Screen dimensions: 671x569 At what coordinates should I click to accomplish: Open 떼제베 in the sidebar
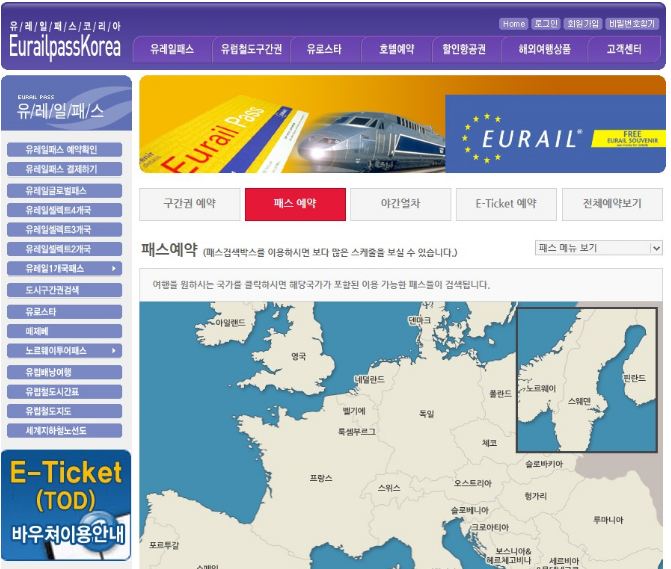pyautogui.click(x=65, y=331)
